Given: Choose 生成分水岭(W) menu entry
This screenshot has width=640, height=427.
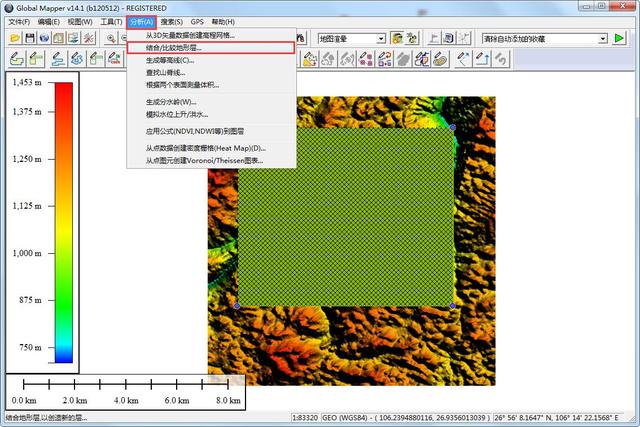Looking at the screenshot, I should (x=211, y=102).
